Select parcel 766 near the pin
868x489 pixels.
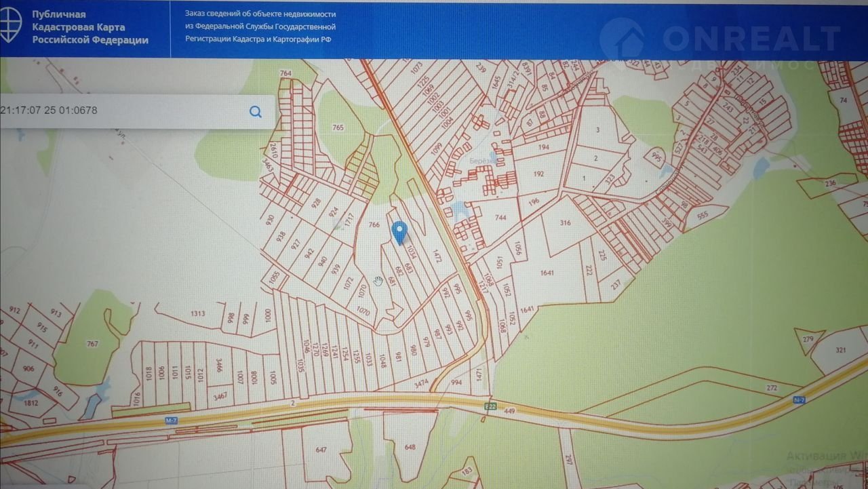tap(374, 224)
